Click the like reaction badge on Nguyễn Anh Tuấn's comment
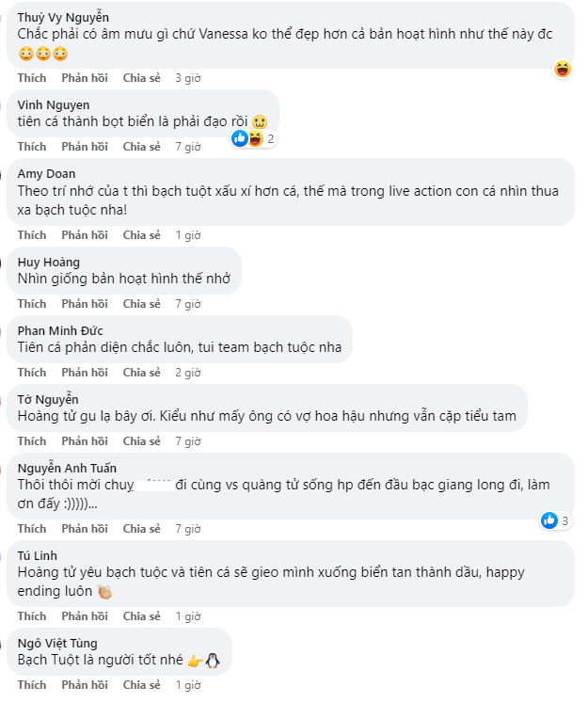Viewport: 588px width, 703px height. coord(549,519)
